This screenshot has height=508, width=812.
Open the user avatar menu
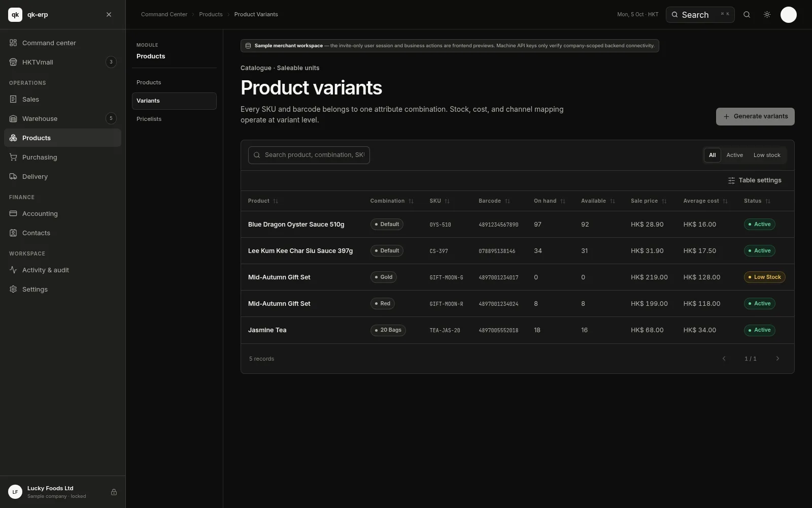click(x=788, y=15)
